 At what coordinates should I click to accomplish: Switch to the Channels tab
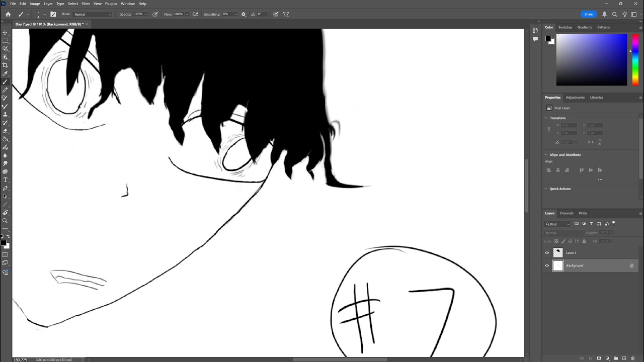[x=567, y=213]
